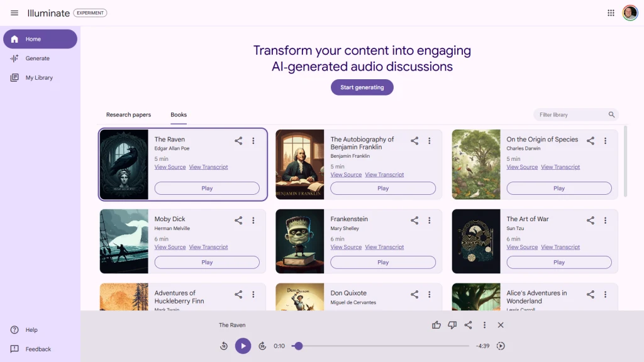
Task: Click the On the Origin of Species thumbnail
Action: click(x=476, y=165)
